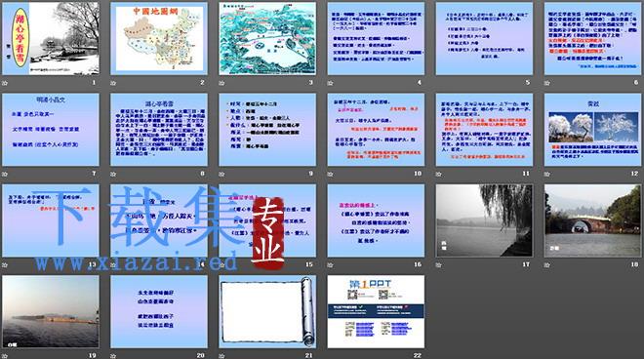Open slide 2 with China map

pyautogui.click(x=159, y=39)
